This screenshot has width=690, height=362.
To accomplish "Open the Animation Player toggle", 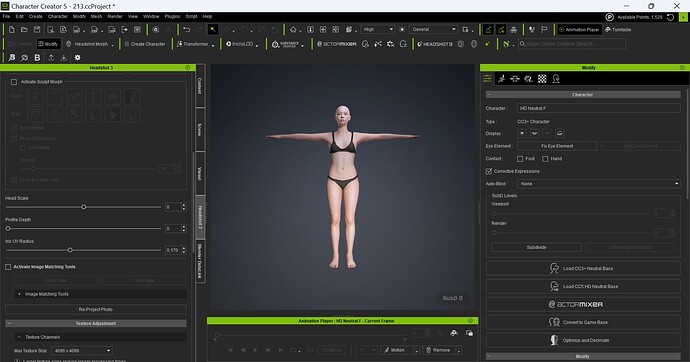I will pyautogui.click(x=579, y=29).
